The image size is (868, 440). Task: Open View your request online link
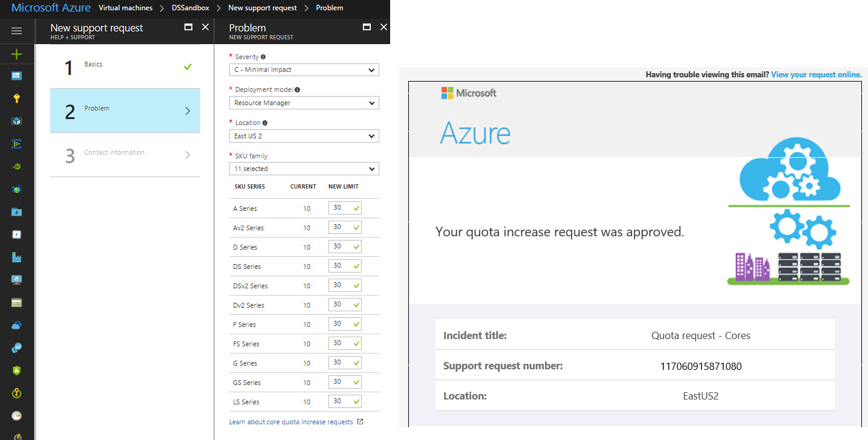point(816,75)
